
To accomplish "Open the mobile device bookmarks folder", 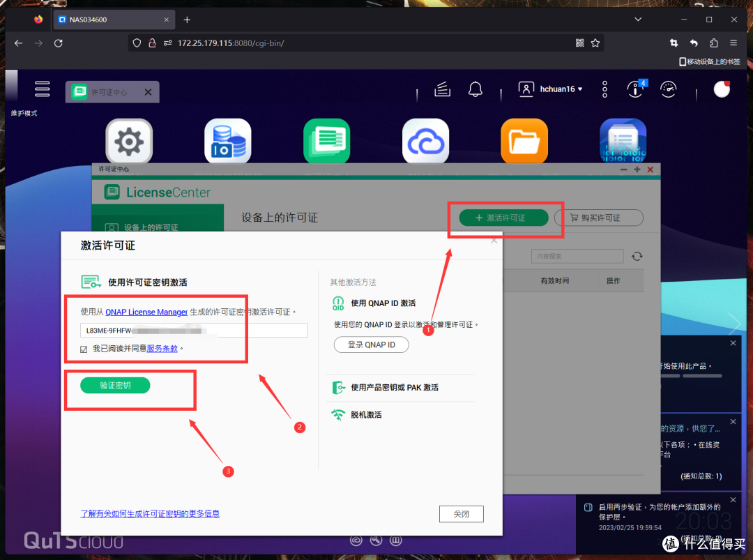I will coord(710,62).
